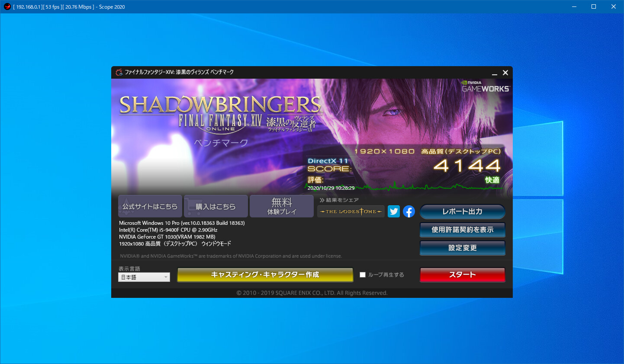This screenshot has height=364, width=624.
Task: Click the Scope 2020 app icon
Action: 7,6
